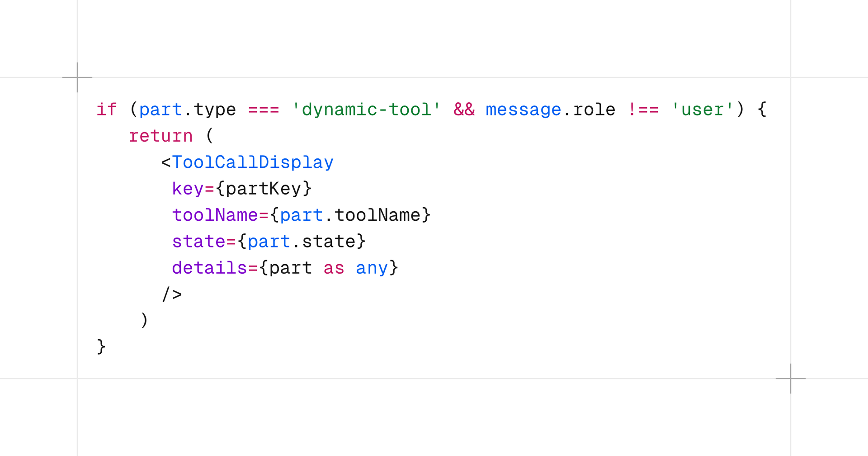Click the self-closing "/>" tag
This screenshot has width=868, height=456.
point(172,294)
